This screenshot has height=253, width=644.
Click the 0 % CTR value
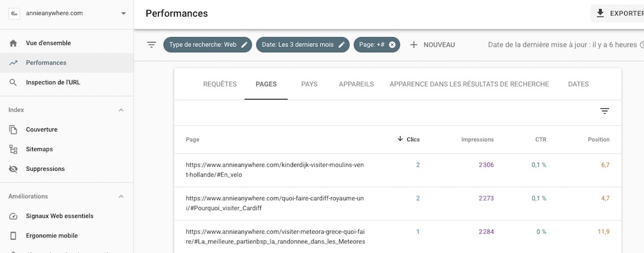[x=541, y=232]
